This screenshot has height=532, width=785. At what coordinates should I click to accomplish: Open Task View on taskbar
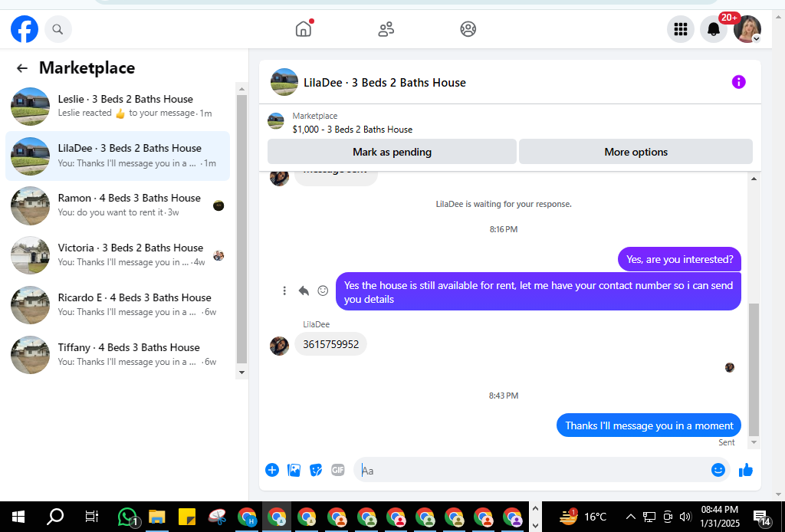click(x=92, y=517)
